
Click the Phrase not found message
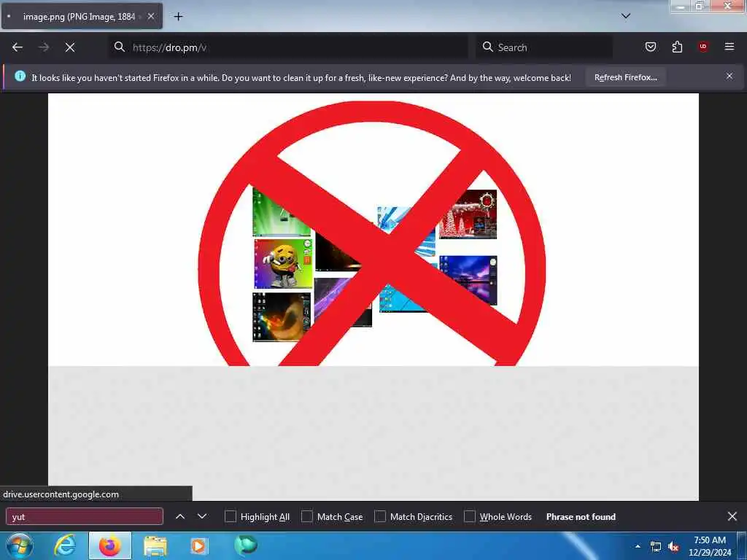(x=581, y=517)
